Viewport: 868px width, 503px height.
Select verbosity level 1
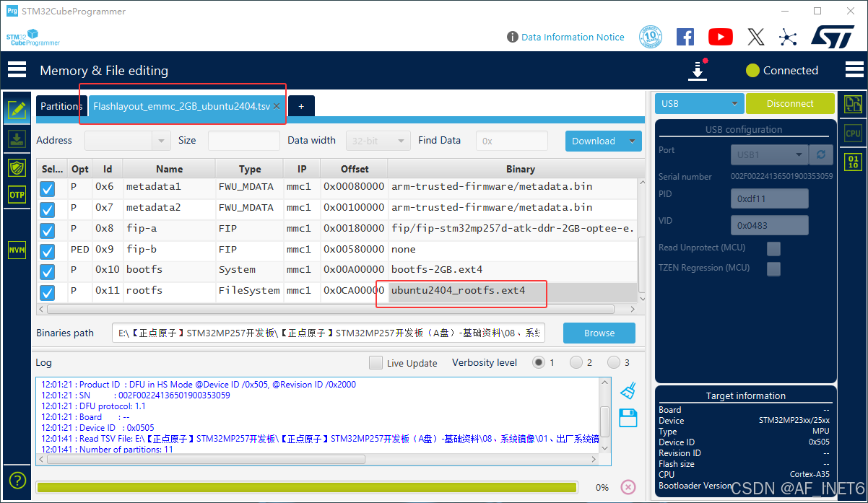(539, 362)
